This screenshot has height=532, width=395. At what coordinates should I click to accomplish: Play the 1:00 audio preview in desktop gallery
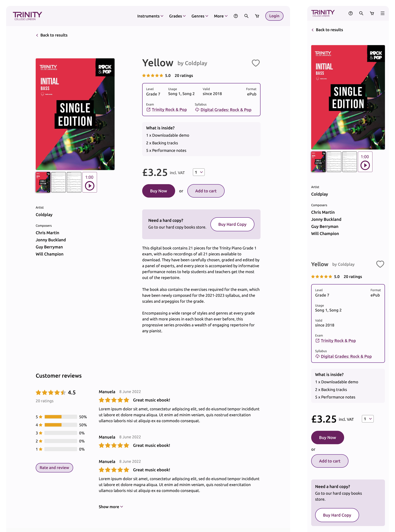pyautogui.click(x=90, y=182)
